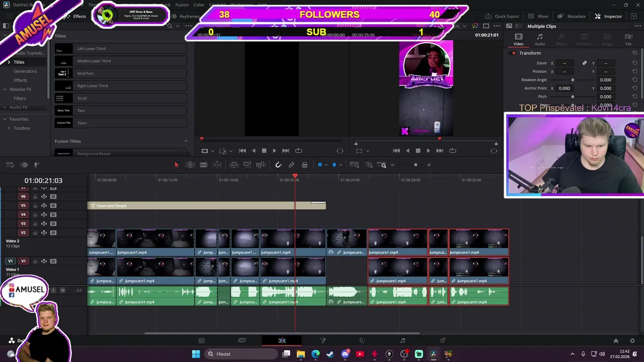Zoom in timeline with plus button
Image resolution: width=644 pixels, height=362 pixels.
(429, 165)
